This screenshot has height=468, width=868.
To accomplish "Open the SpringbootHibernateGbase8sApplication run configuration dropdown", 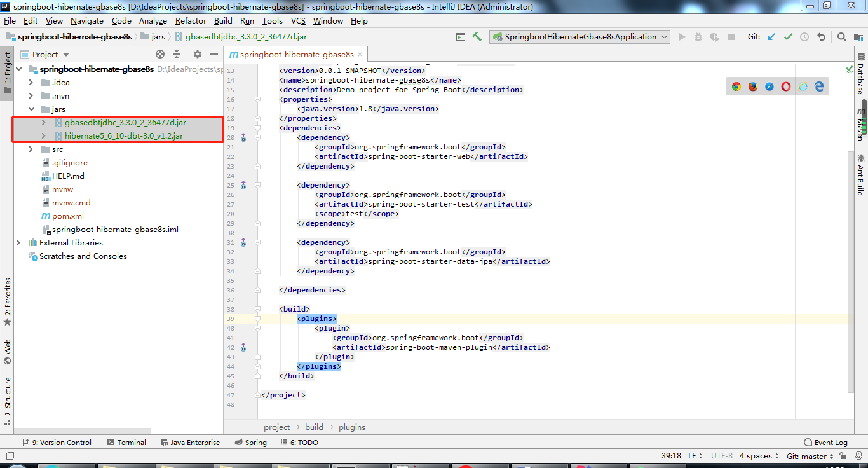I will [x=665, y=37].
